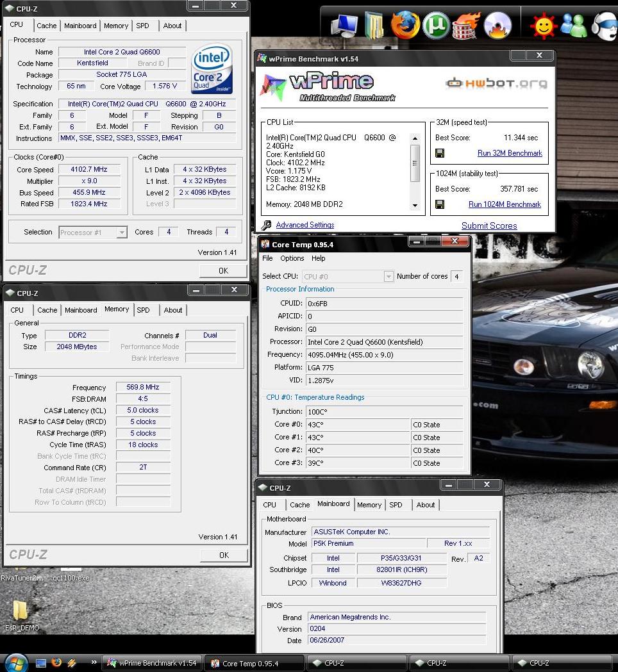618x672 pixels.
Task: Launch uTorrent from the top dock
Action: (436, 25)
